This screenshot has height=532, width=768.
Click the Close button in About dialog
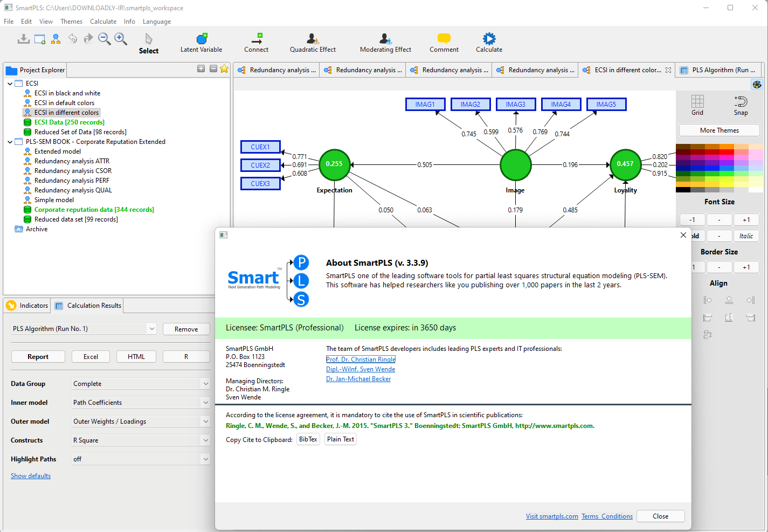pyautogui.click(x=661, y=516)
